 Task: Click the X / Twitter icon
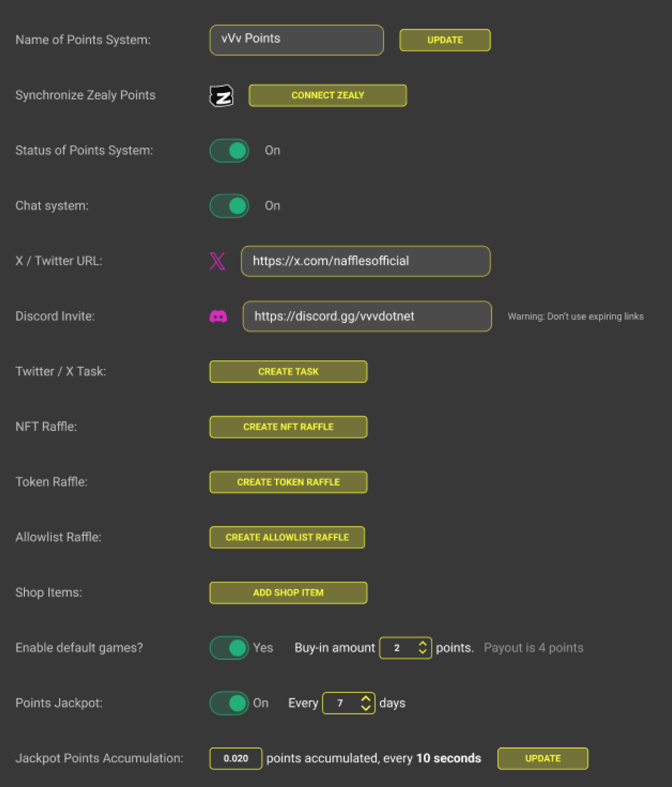click(217, 261)
